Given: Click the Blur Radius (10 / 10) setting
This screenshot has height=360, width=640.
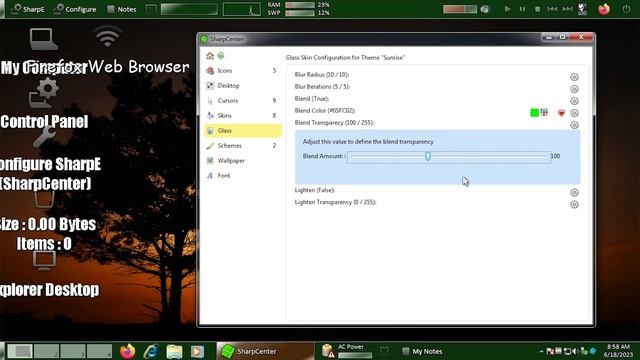Looking at the screenshot, I should [322, 75].
